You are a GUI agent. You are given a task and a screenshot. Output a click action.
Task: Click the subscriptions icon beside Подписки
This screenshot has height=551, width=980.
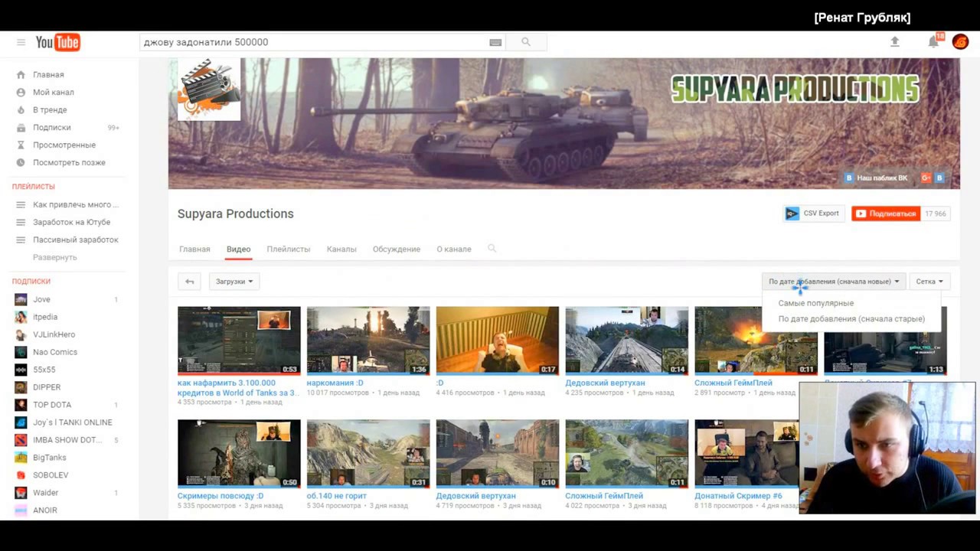21,127
